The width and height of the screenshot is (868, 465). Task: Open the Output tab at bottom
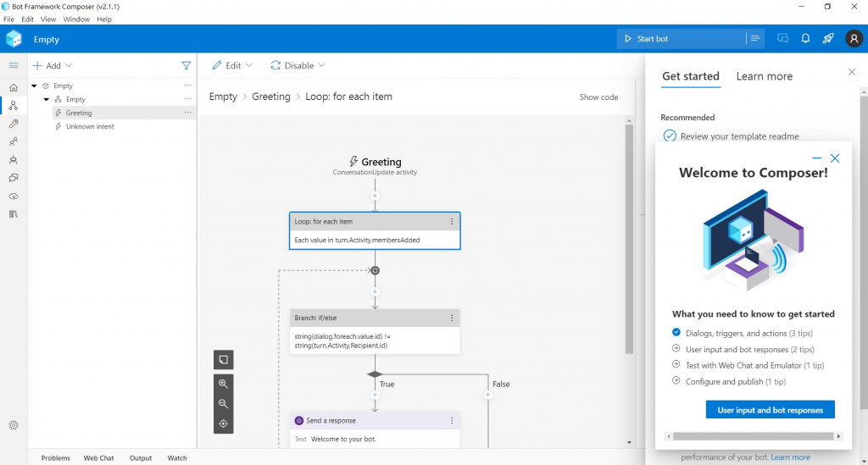tap(141, 458)
